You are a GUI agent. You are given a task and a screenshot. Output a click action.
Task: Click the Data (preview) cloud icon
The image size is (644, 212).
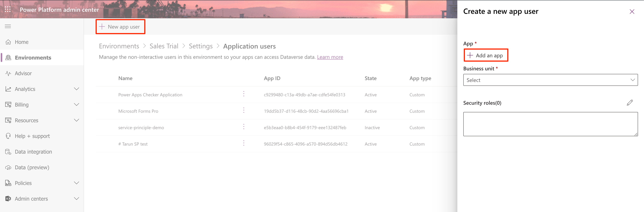click(8, 168)
